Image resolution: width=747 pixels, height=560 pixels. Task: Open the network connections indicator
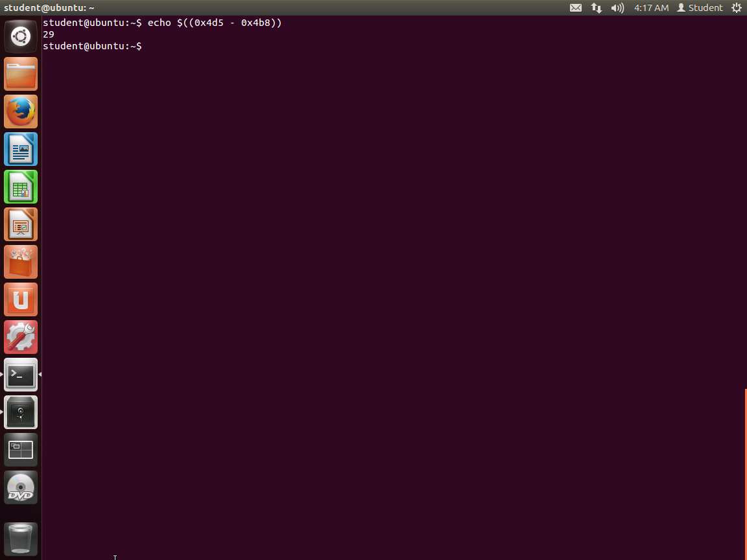596,8
